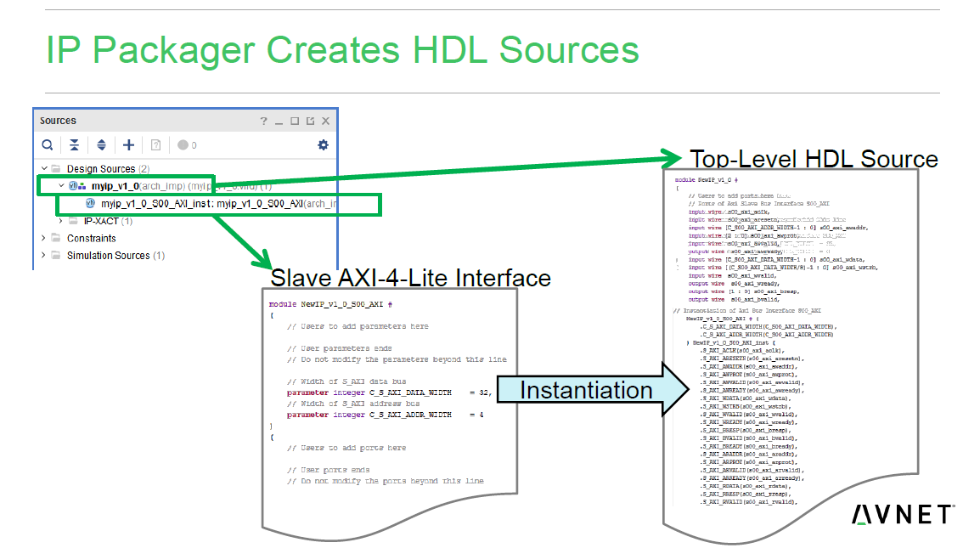This screenshot has width=980, height=548.
Task: Select the Constraints row
Action: click(x=91, y=239)
